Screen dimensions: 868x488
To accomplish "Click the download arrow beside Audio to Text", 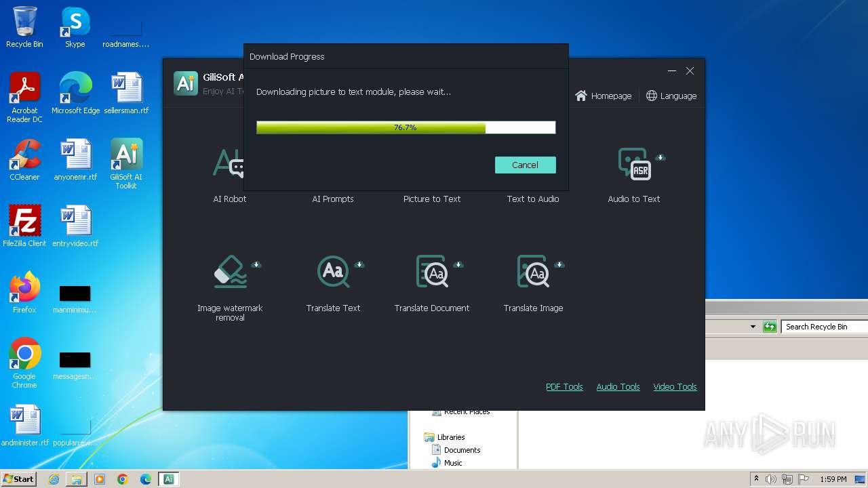I will click(x=660, y=157).
